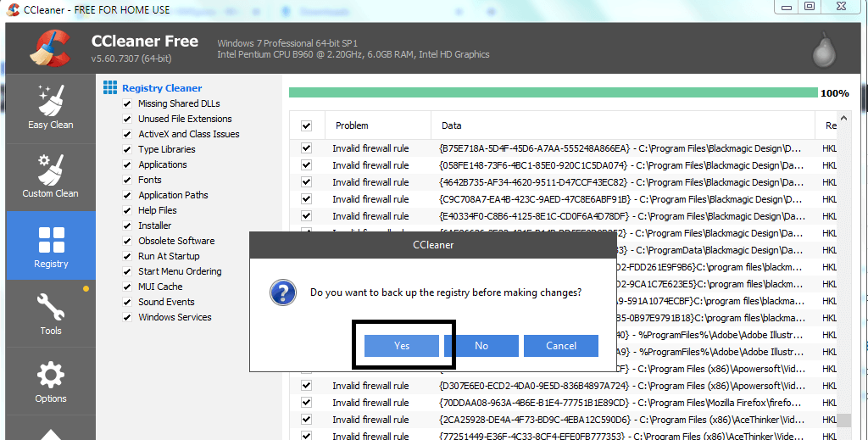Select the {B75E718A-5D4F-45D6-A7AA-555248A866EA} data entry

coord(621,148)
